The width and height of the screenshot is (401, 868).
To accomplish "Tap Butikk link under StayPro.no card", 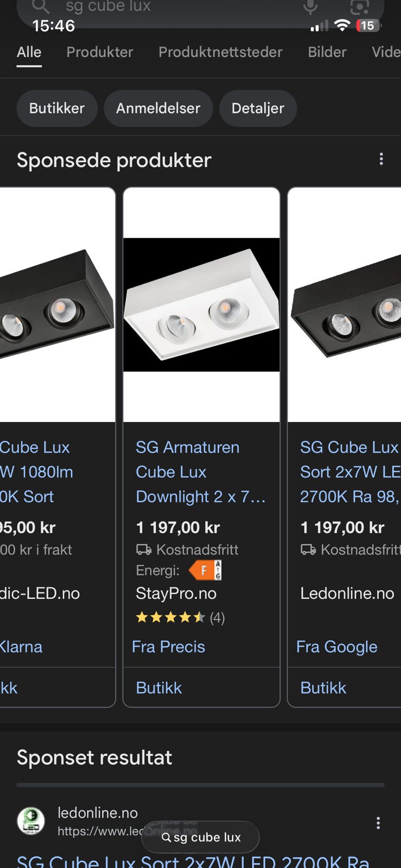I will pyautogui.click(x=159, y=688).
